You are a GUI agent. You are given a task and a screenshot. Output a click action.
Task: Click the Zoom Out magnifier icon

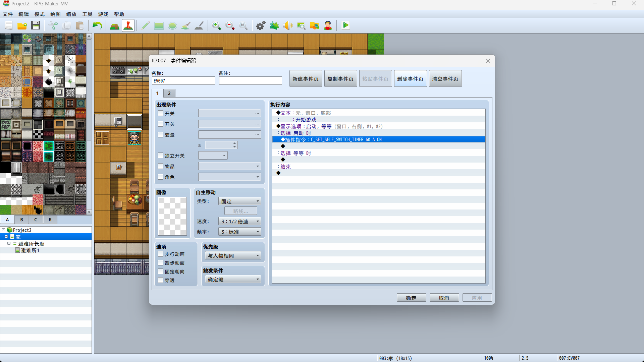[230, 25]
